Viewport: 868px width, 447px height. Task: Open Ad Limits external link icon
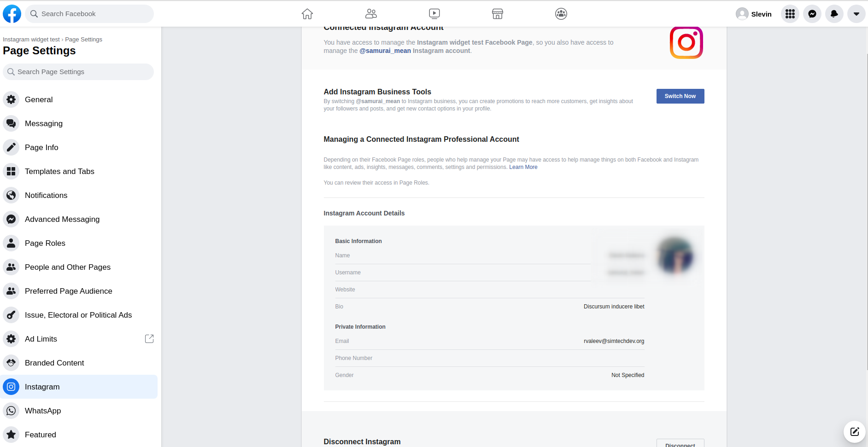coord(149,339)
